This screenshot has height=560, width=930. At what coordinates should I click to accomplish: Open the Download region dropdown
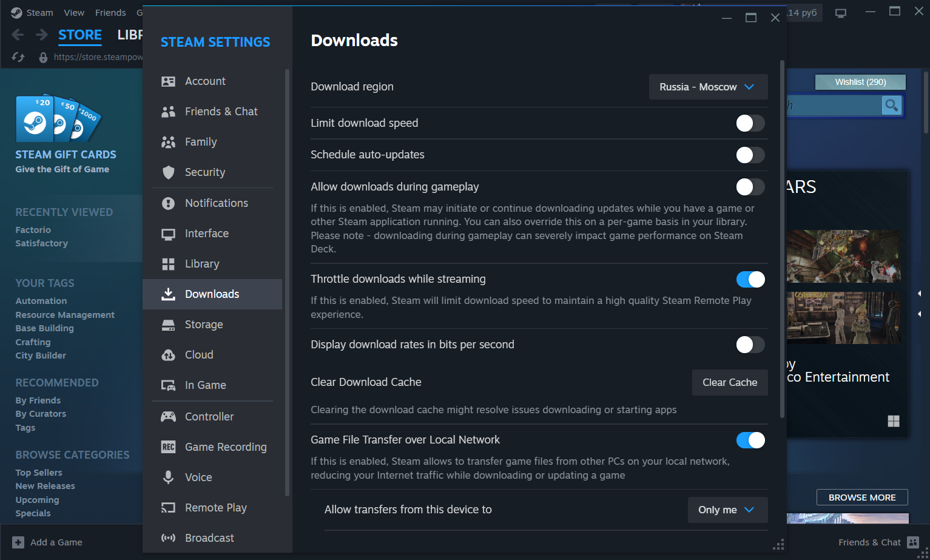708,87
